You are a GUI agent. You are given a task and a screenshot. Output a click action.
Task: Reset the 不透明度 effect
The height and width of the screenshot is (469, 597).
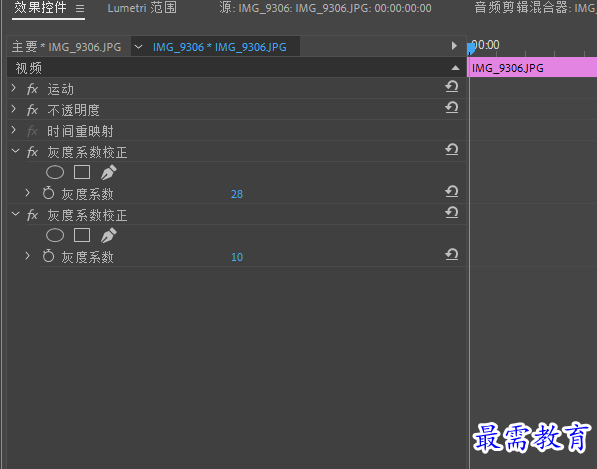(x=452, y=108)
